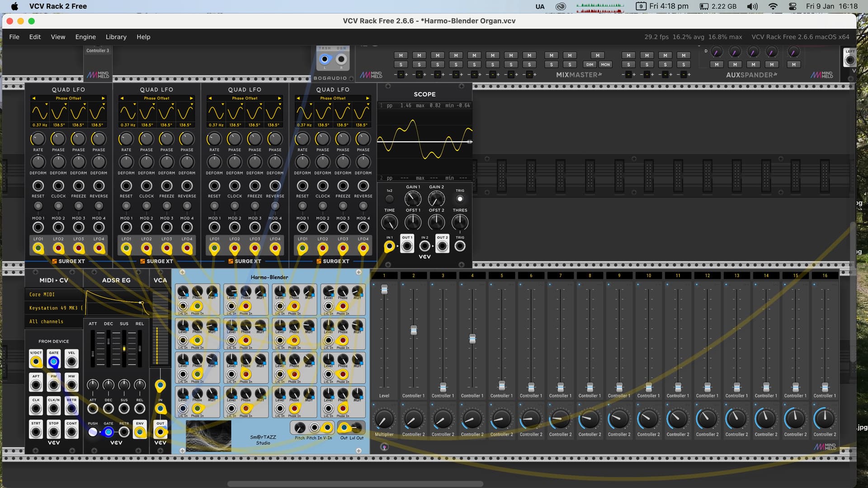
Task: Open the Library menu
Action: pyautogui.click(x=116, y=37)
